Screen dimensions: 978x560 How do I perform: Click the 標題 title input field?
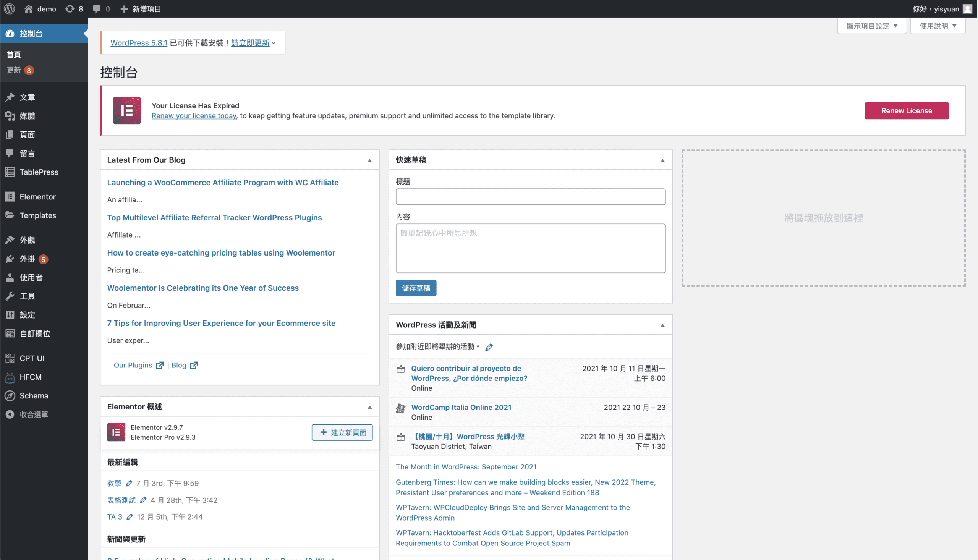pyautogui.click(x=530, y=197)
